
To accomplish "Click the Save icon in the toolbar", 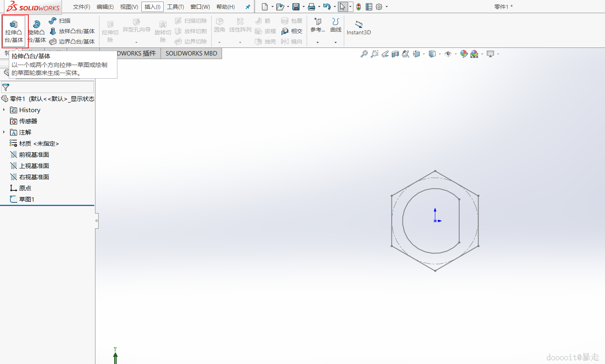I will tap(296, 7).
